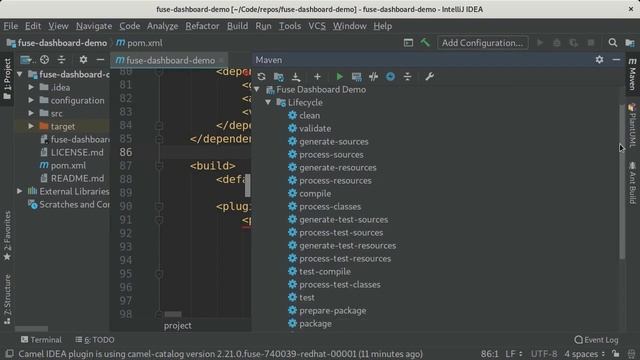Click the Scroll from Source target icon

44,60
